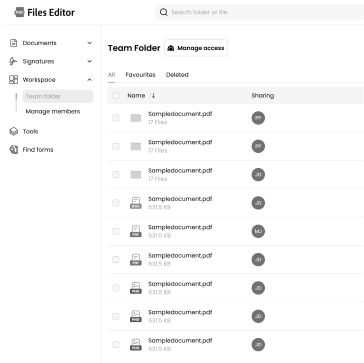
Task: Click the PDF icon in the JD-shared PDF row
Action: (x=136, y=259)
